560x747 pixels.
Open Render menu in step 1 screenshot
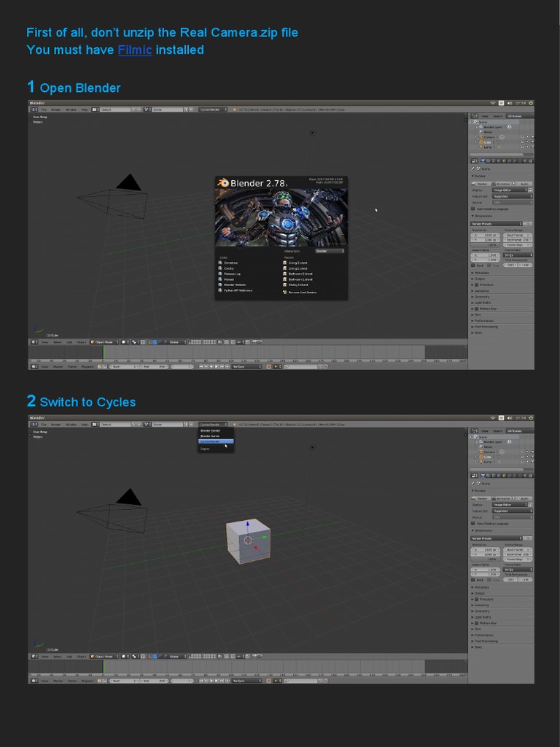(x=55, y=109)
